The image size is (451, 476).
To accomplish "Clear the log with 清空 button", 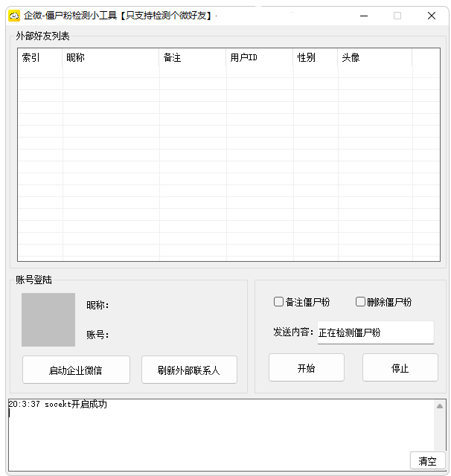I will pyautogui.click(x=427, y=461).
